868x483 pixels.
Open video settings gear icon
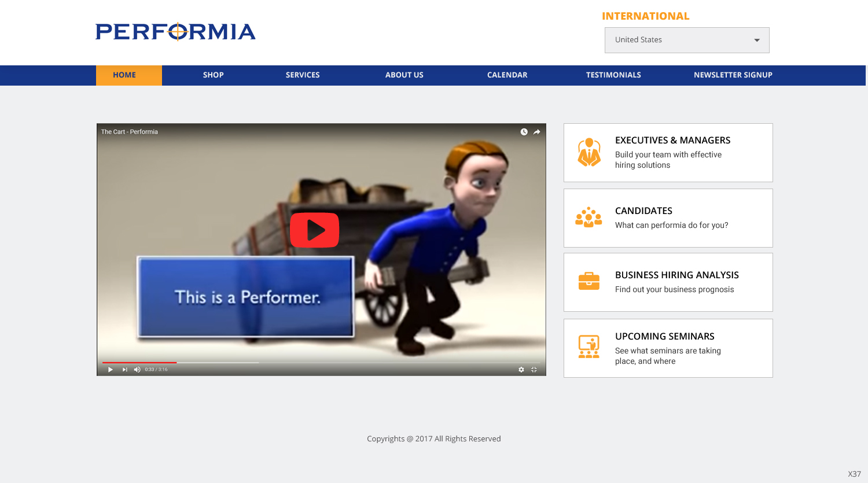pyautogui.click(x=521, y=370)
